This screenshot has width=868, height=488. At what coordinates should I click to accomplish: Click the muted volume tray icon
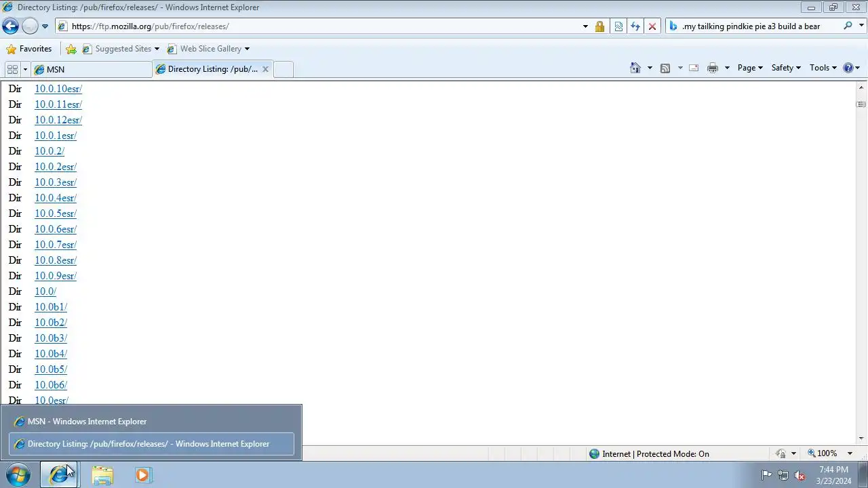click(800, 475)
